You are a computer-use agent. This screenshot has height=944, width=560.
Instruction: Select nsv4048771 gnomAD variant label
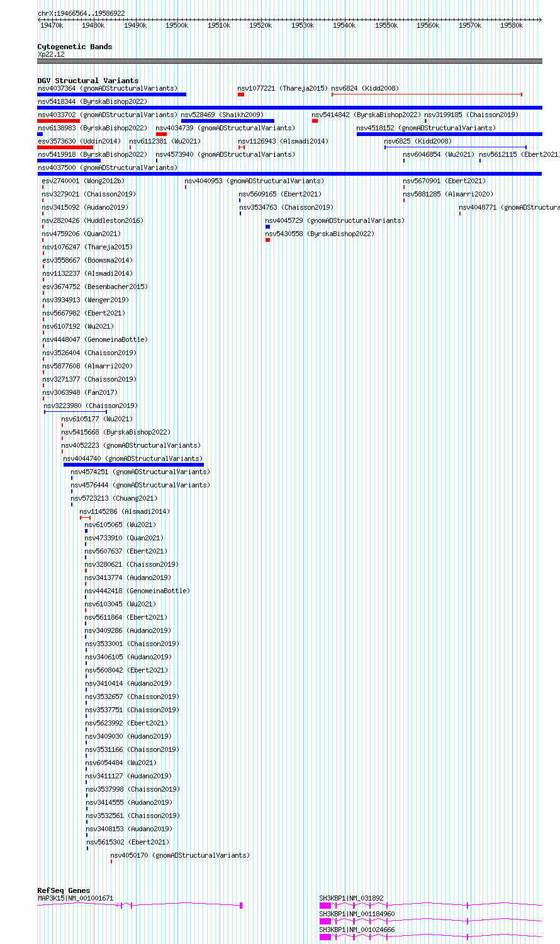(509, 208)
